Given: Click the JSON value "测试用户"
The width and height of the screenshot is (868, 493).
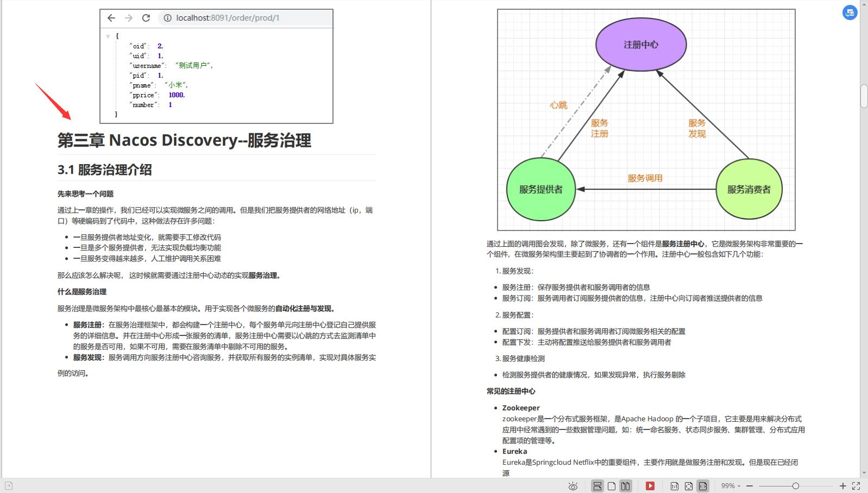Looking at the screenshot, I should pos(193,65).
